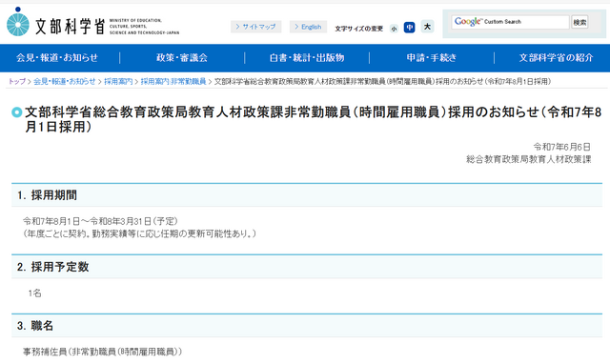Click the date 令和7年6月6日
Viewport: 610px width, 364px height.
coord(561,147)
